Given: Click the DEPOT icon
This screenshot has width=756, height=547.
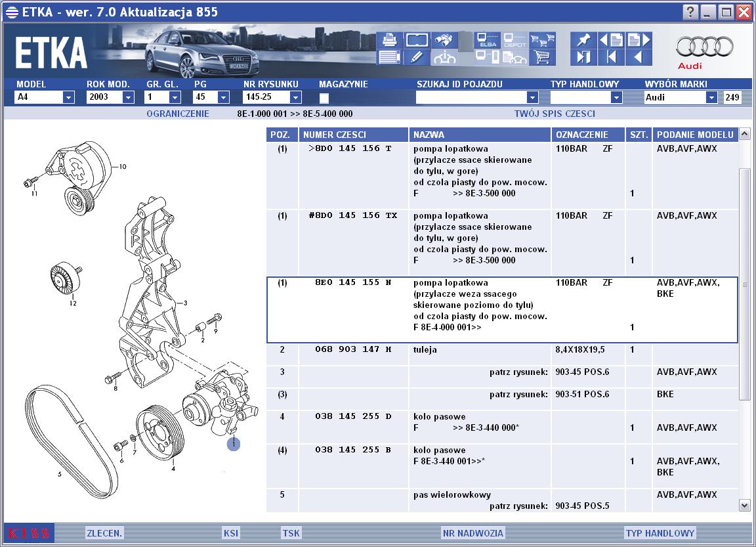Looking at the screenshot, I should click(514, 40).
